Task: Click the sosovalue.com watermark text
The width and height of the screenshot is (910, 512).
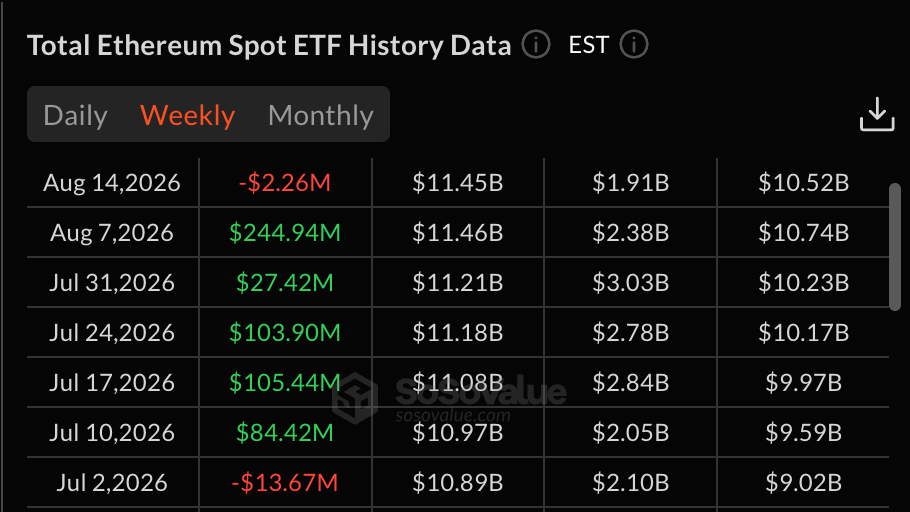Action: (453, 416)
